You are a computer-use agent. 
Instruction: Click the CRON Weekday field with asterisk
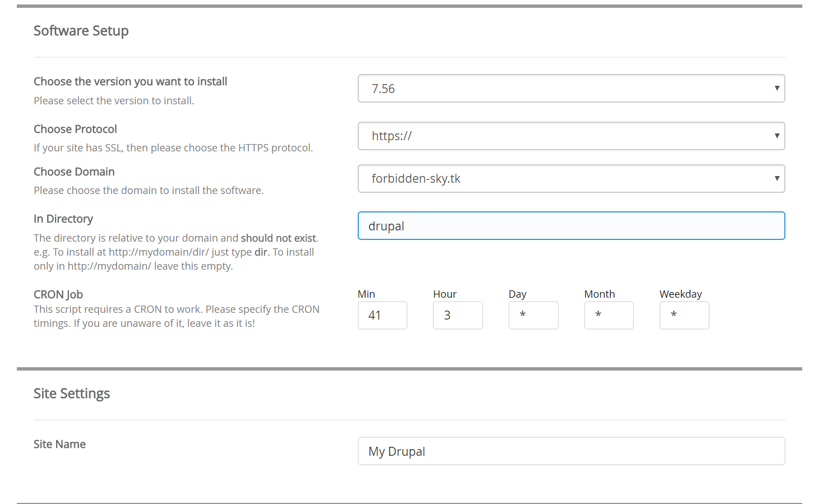tap(684, 315)
